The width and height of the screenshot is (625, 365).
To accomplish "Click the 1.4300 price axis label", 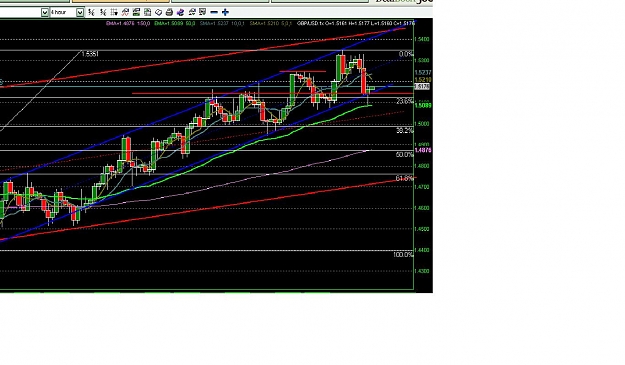I will pyautogui.click(x=422, y=271).
